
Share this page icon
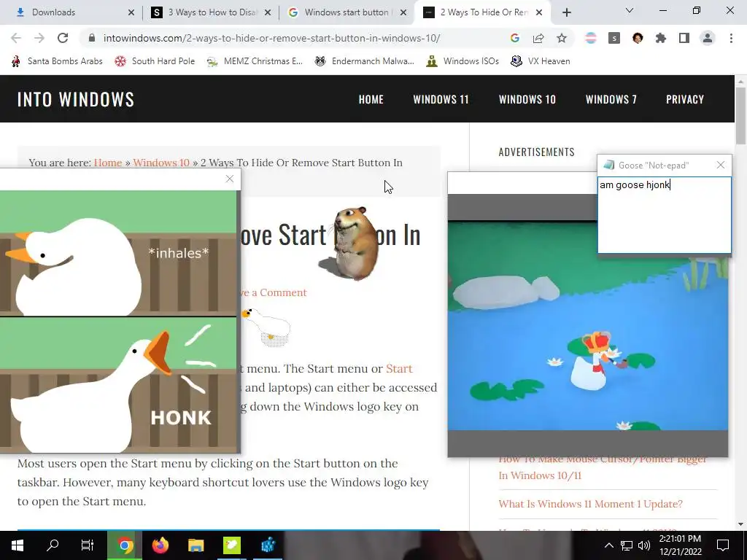538,38
